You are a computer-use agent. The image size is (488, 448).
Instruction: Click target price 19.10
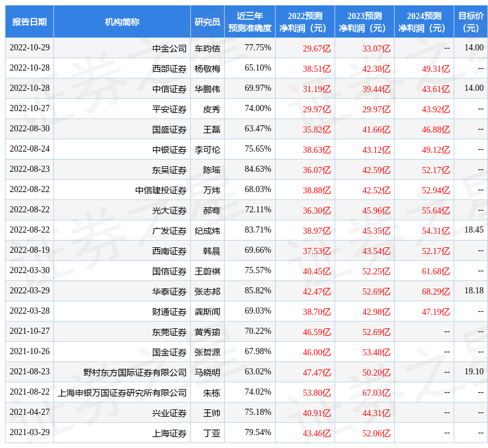pyautogui.click(x=474, y=371)
